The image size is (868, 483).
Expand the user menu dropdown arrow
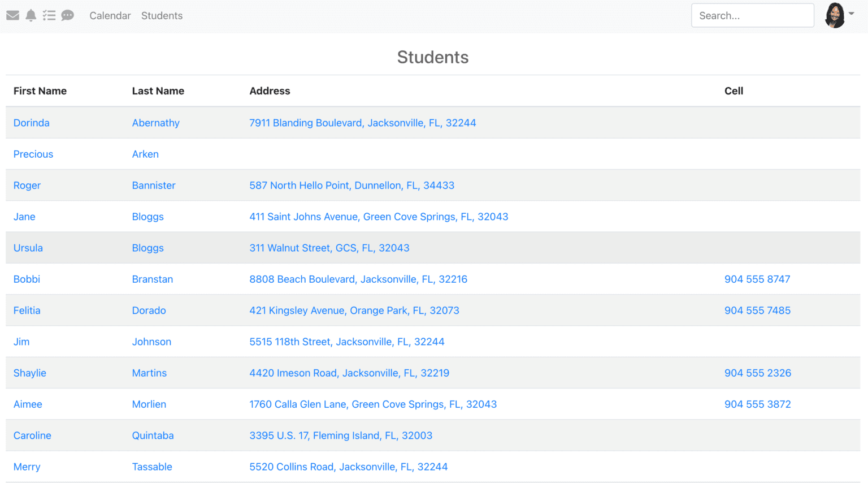point(852,14)
